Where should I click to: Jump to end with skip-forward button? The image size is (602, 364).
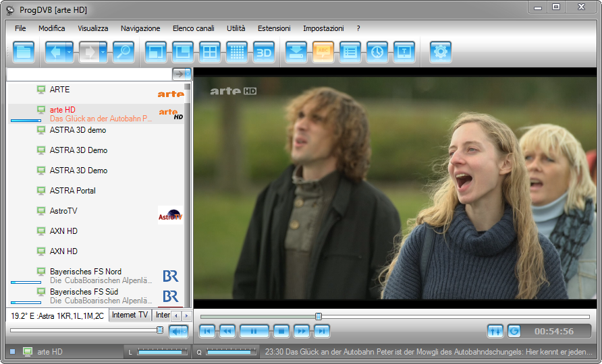(x=322, y=331)
